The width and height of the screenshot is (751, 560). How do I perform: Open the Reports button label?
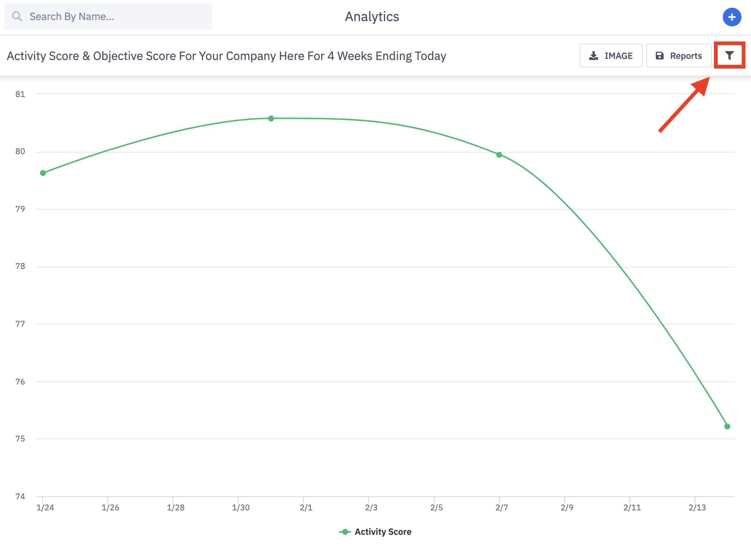[x=686, y=56]
